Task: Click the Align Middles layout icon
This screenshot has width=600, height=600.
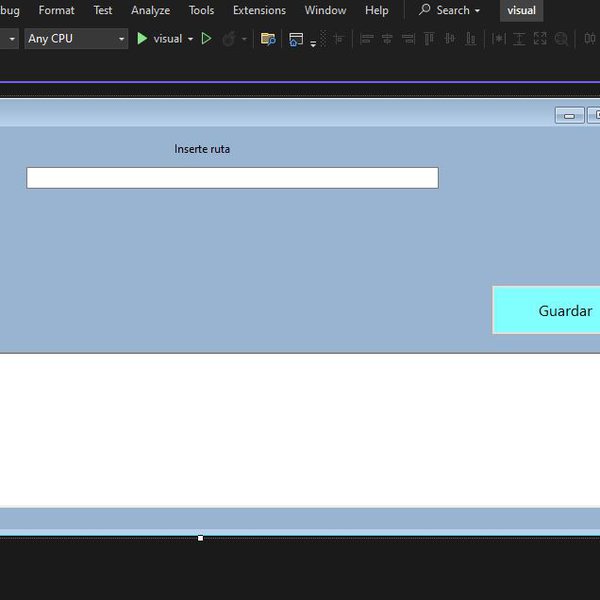Action: coord(449,39)
